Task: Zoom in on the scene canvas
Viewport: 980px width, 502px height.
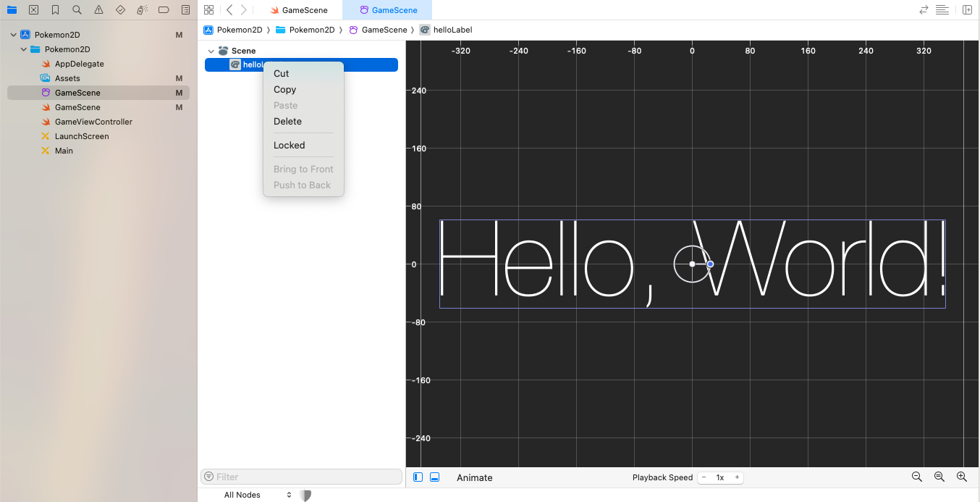Action: (x=962, y=477)
